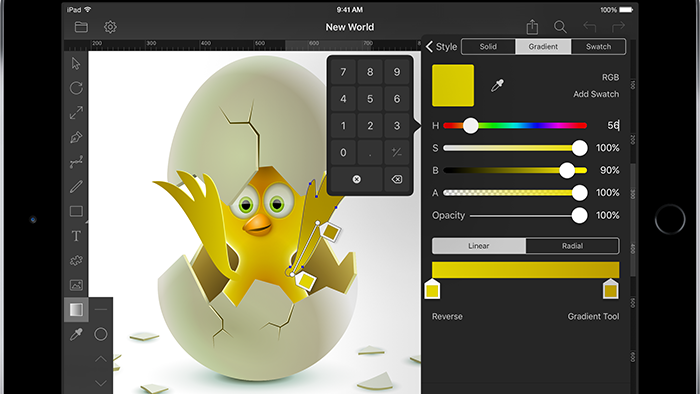Select the eyedropper tool in left toolbar
Screen dimensions: 700x394
pyautogui.click(x=76, y=334)
